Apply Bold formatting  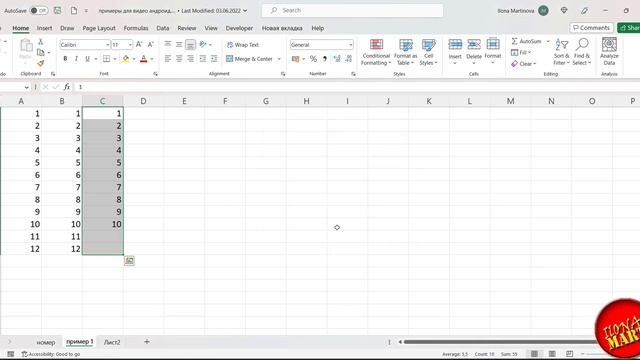[65, 59]
